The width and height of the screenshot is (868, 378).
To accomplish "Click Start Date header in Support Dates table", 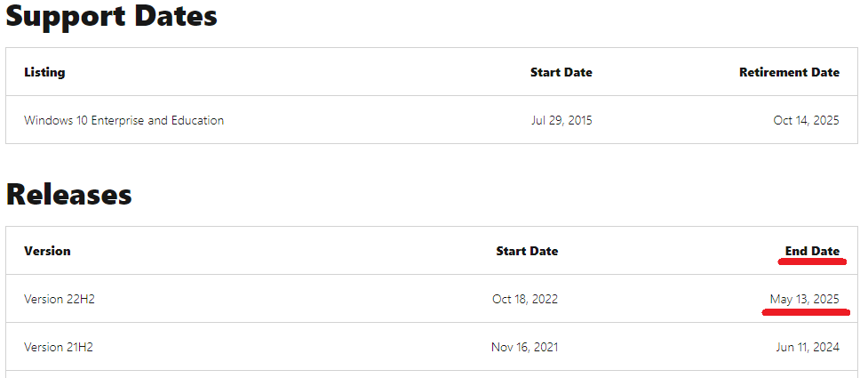I will [561, 72].
